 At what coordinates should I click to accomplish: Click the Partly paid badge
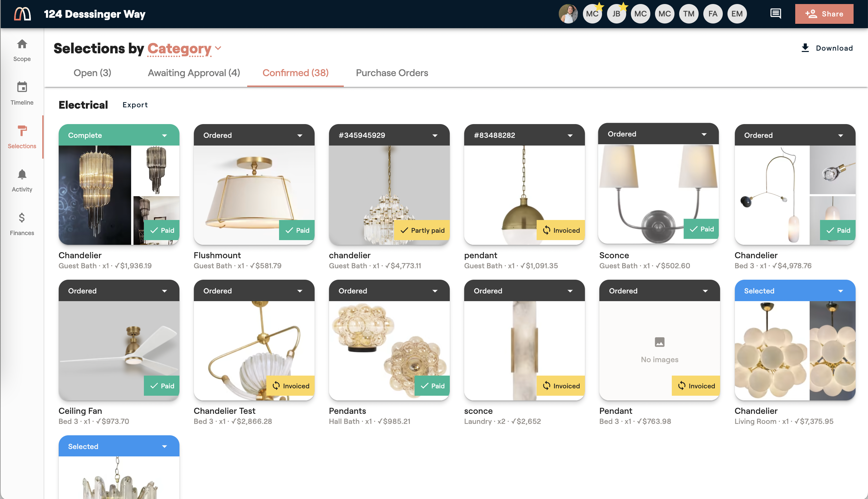coord(422,230)
